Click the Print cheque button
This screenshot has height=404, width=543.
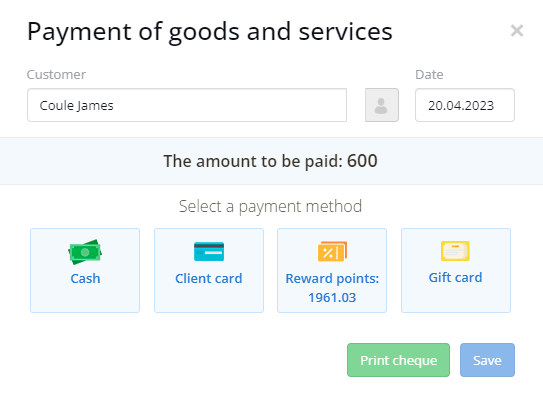(398, 360)
